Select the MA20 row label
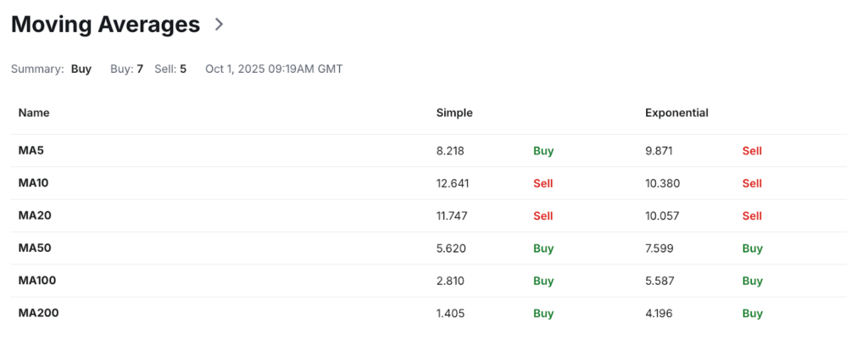 click(x=35, y=215)
